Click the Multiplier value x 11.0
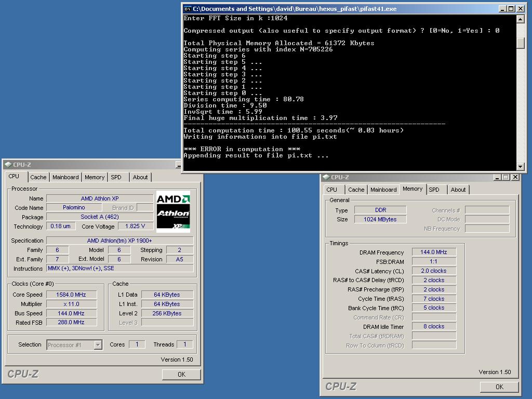Image resolution: width=532 pixels, height=399 pixels. coord(71,304)
